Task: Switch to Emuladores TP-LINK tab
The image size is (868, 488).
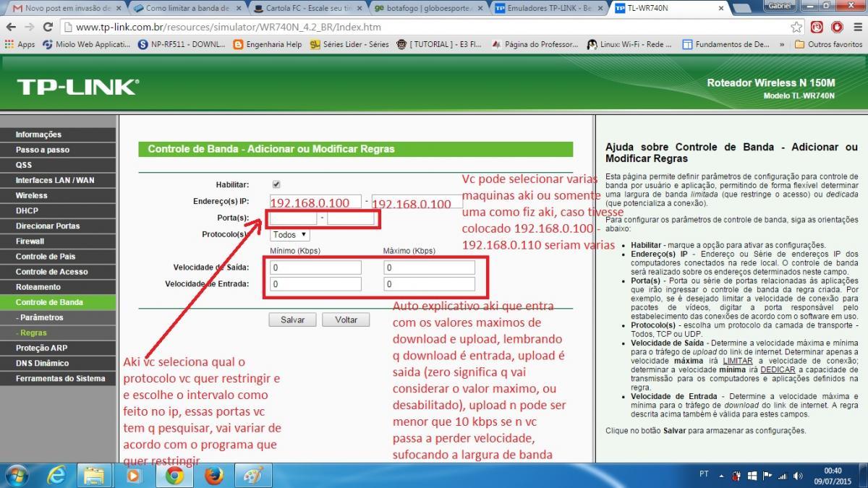Action: [548, 8]
